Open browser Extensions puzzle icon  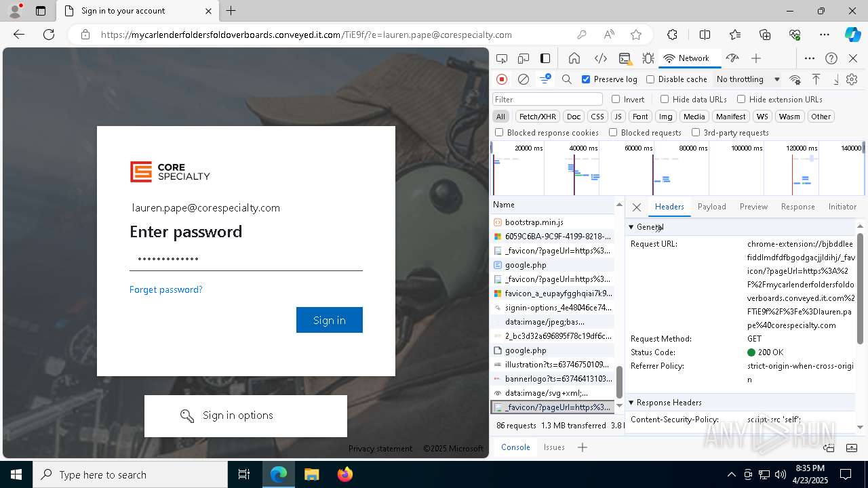tap(672, 35)
